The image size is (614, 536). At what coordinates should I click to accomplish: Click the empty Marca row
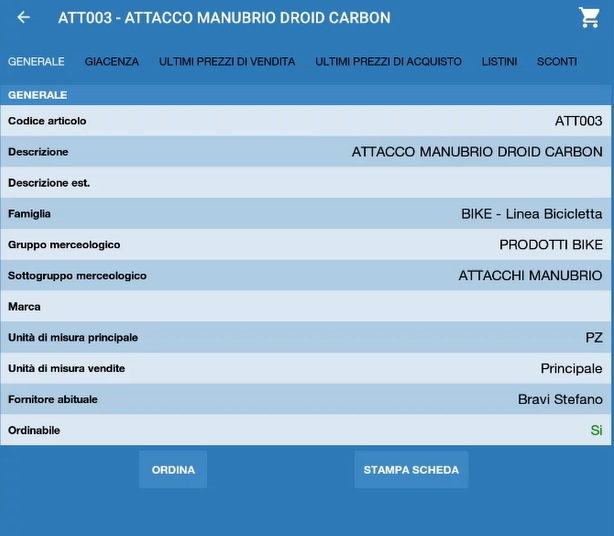click(306, 307)
